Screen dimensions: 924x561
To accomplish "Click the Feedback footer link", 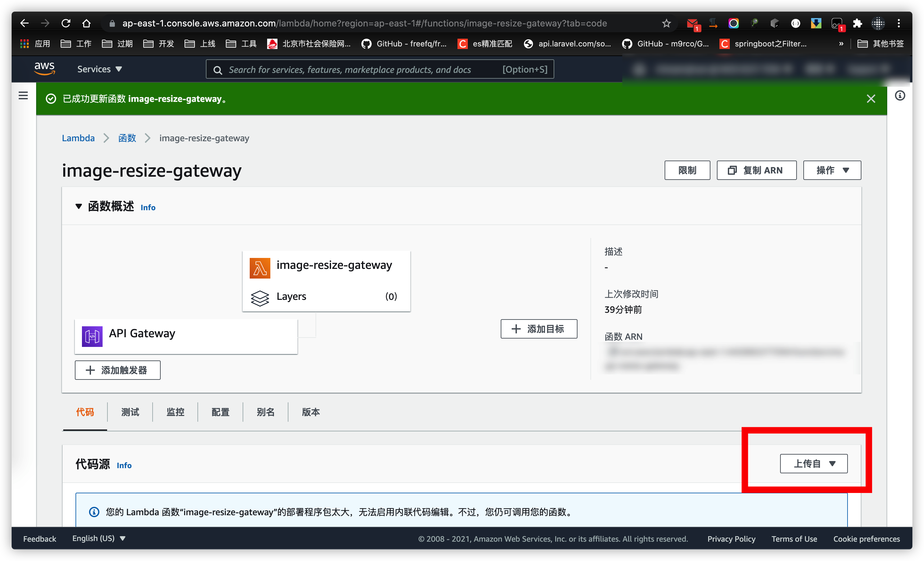I will (39, 538).
